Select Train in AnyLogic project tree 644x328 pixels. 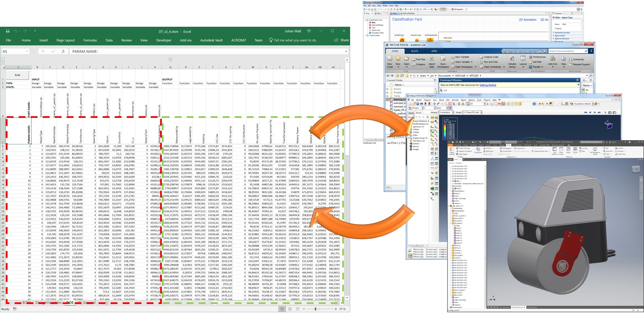[373, 28]
